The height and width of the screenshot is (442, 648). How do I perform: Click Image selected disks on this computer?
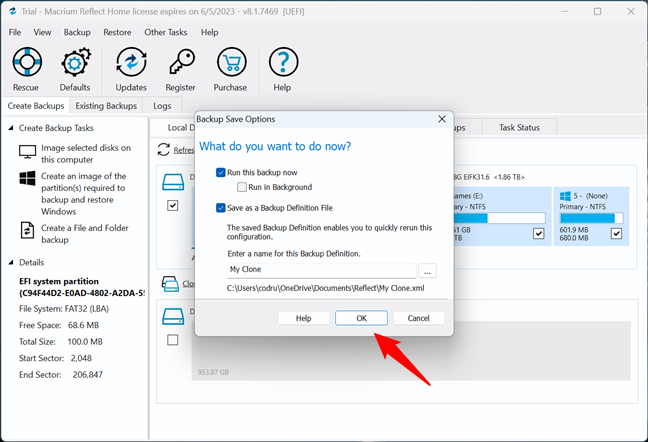click(86, 154)
